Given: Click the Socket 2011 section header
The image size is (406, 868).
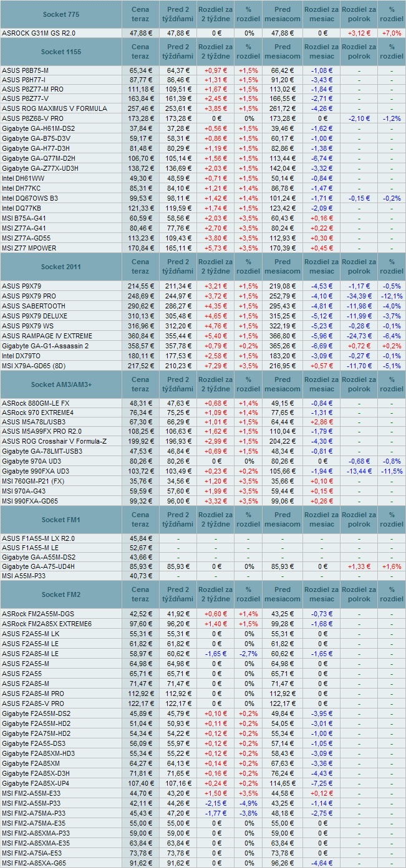Looking at the screenshot, I should pos(60,267).
